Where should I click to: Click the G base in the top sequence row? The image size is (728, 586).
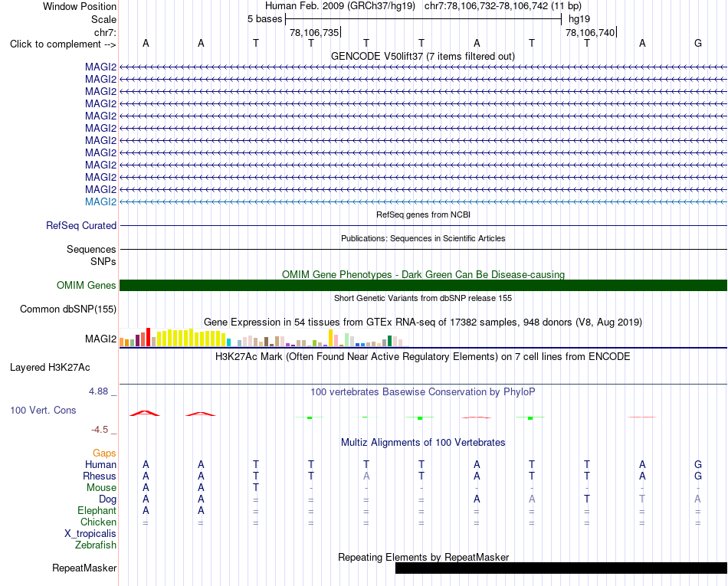click(698, 43)
